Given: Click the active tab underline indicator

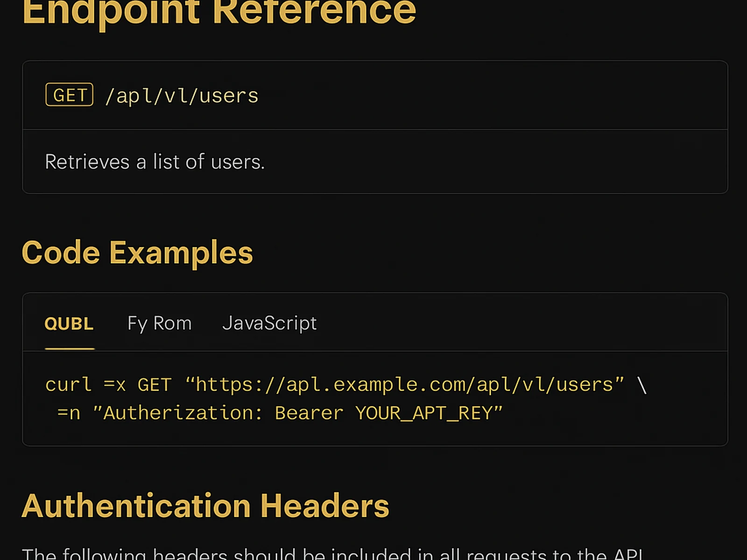Looking at the screenshot, I should (69, 348).
